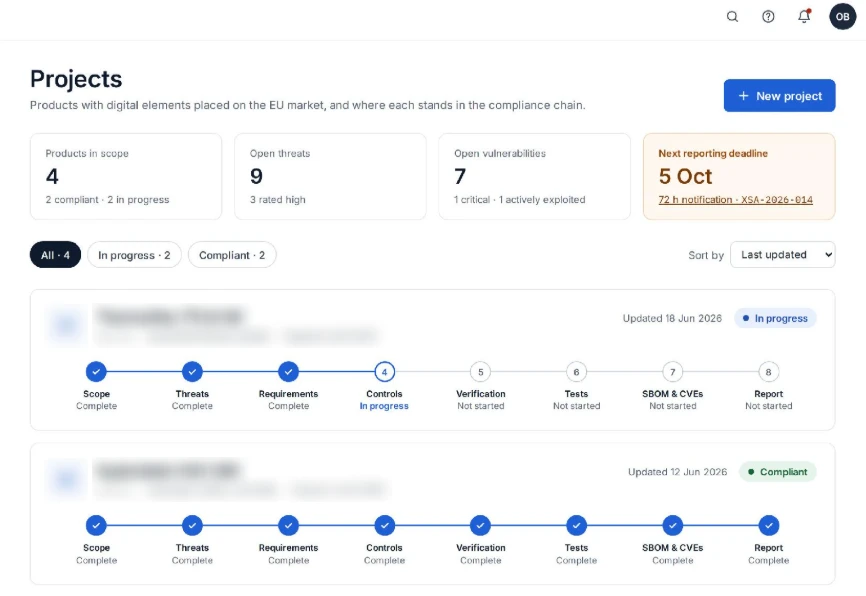Open SBOM & CVEs step of compliant project

point(673,525)
